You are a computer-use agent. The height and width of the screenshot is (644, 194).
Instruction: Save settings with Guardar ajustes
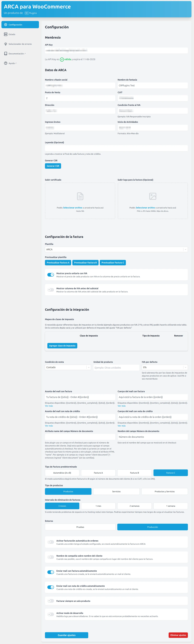[x=66, y=635]
